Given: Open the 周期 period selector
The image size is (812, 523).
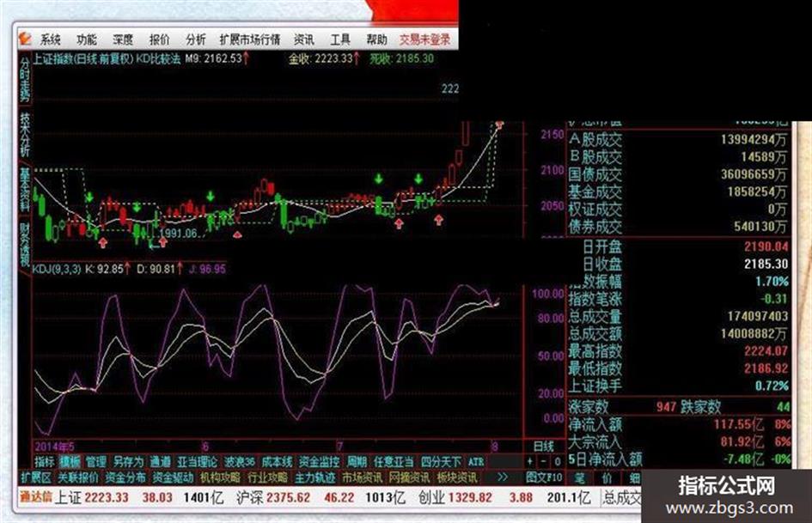Looking at the screenshot, I should point(357,461).
